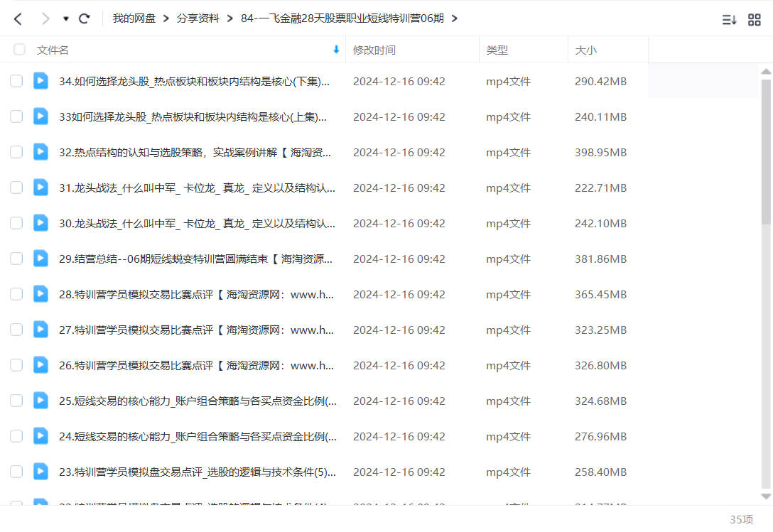Click the video icon of file 25

[40, 400]
